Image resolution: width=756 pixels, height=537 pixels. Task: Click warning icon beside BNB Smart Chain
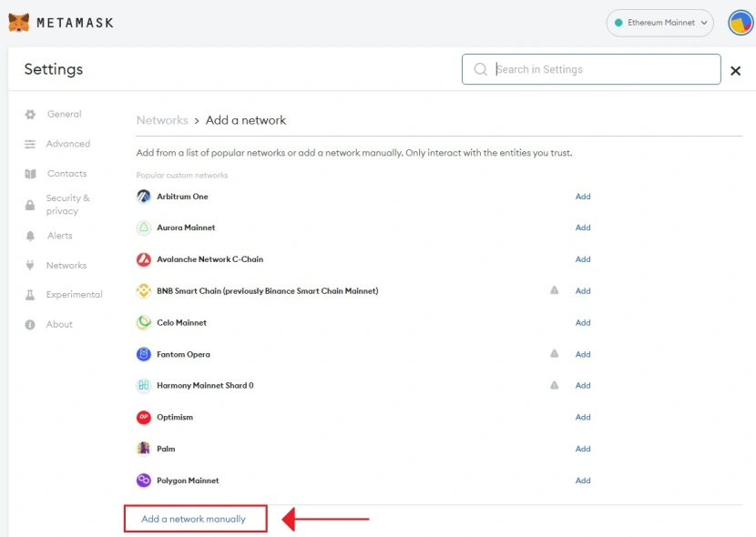tap(555, 290)
